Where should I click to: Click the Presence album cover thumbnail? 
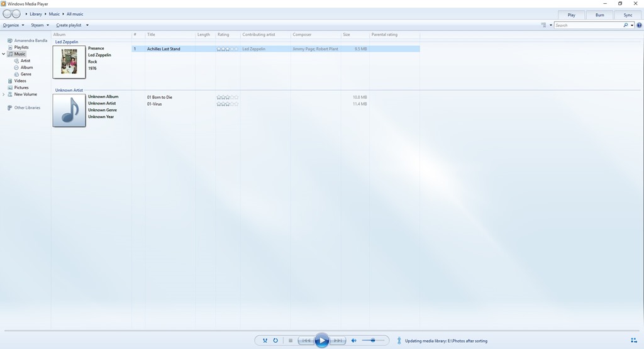point(69,62)
